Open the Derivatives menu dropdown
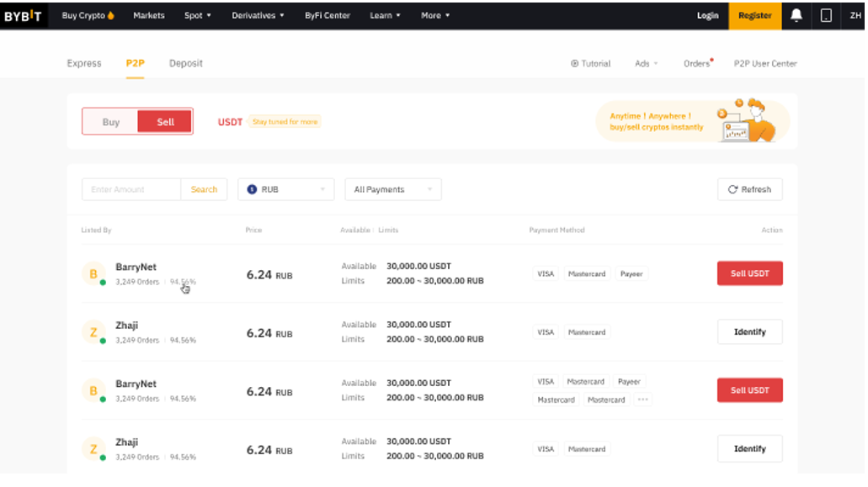868x487 pixels. tap(258, 15)
